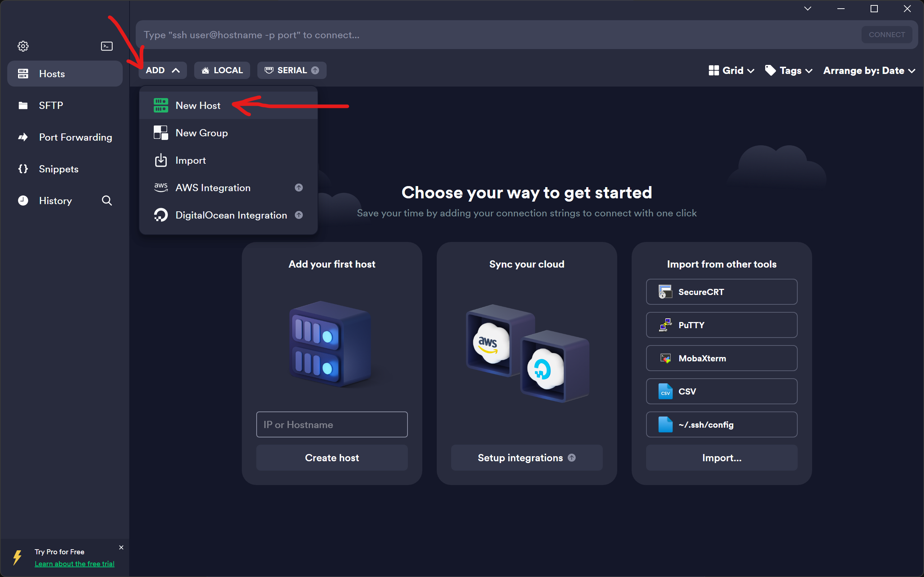Click the History search magnifier icon
Image resolution: width=924 pixels, height=577 pixels.
coord(107,201)
